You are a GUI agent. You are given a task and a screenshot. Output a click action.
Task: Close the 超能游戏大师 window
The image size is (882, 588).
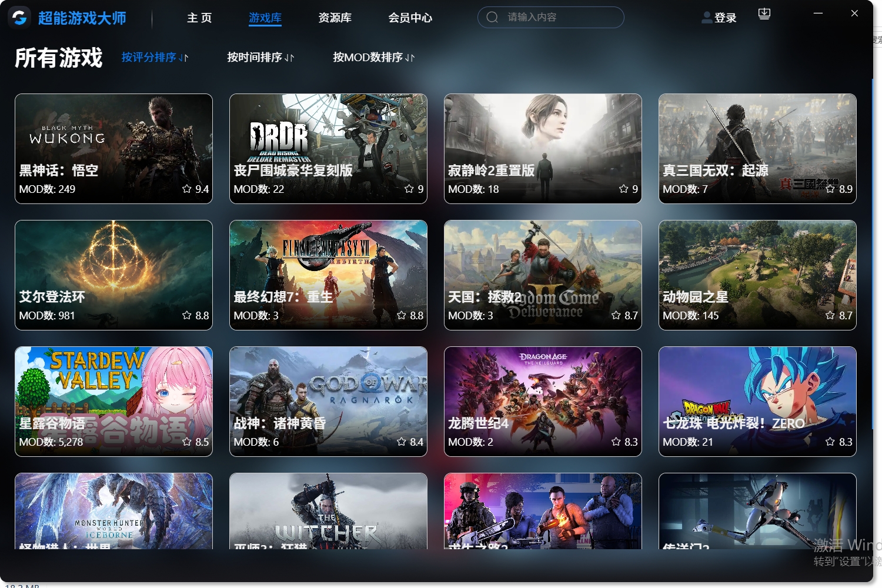pyautogui.click(x=854, y=13)
